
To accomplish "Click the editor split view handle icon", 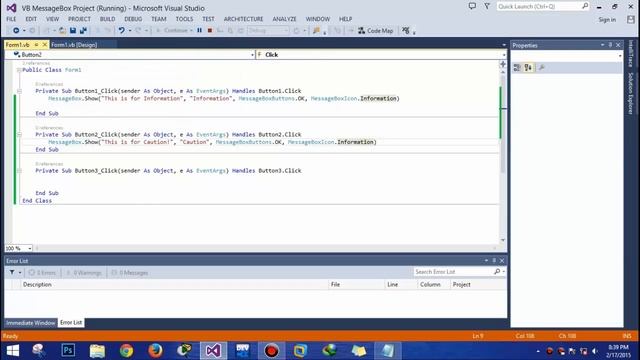I will 503,64.
